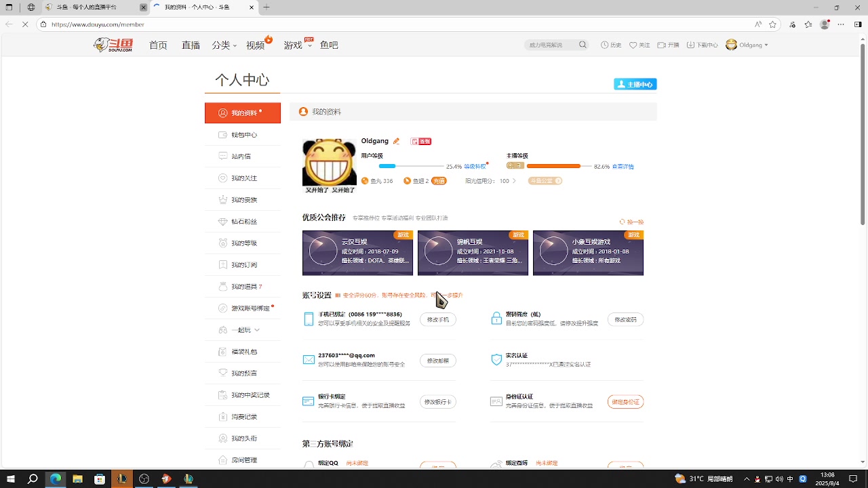Click the 消费记录 icon in sidebar
This screenshot has height=488, width=868.
223,416
